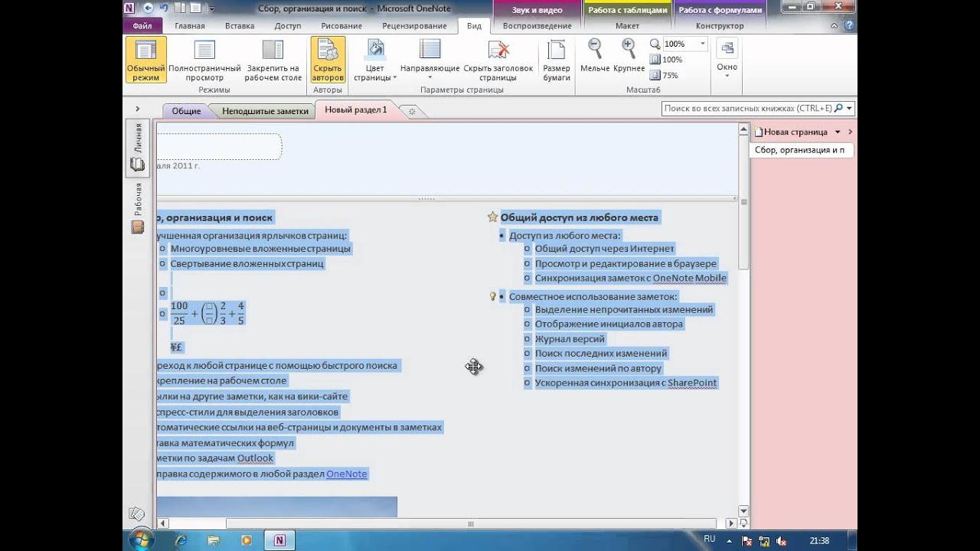Select Неподшитые заметки section tab
Viewport: 980px width, 551px height.
point(265,111)
